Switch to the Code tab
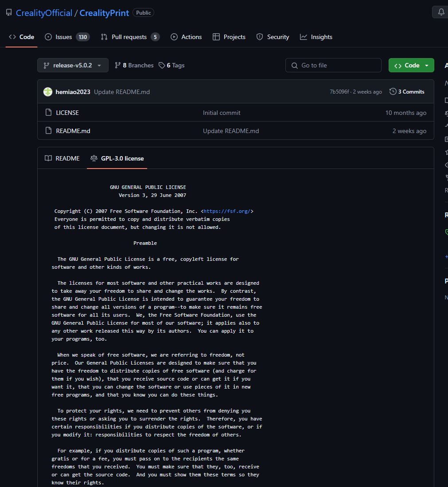 [21, 37]
